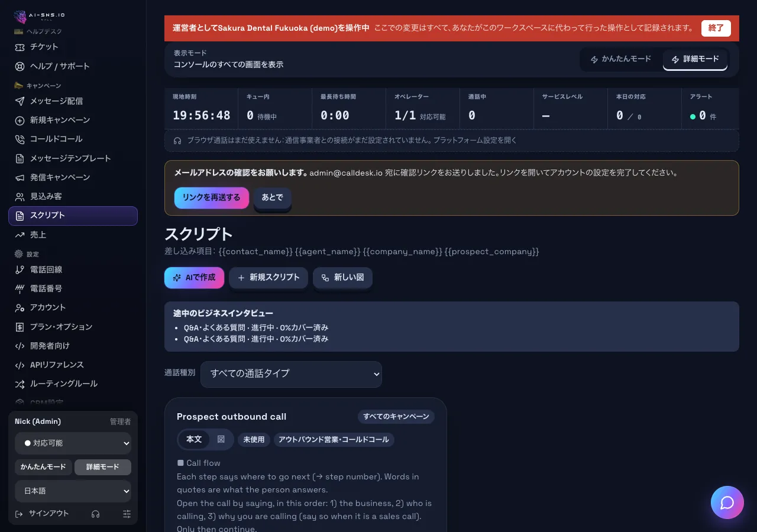Open the 対応可能 status dropdown
This screenshot has height=532, width=757.
coord(73,443)
